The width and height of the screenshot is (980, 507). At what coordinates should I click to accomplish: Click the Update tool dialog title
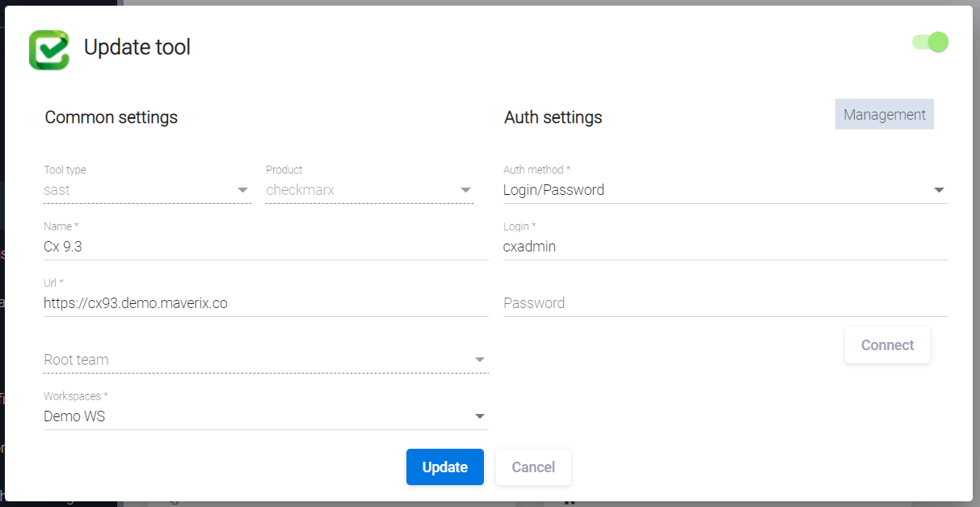(x=137, y=48)
